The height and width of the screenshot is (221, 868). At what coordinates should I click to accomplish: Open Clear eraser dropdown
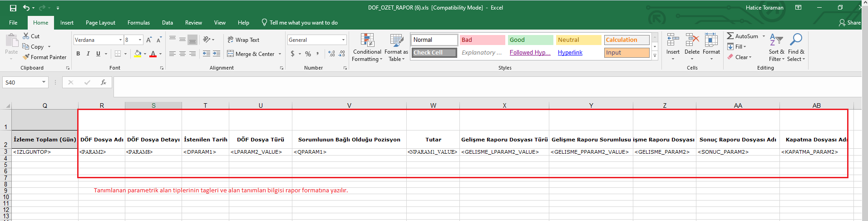[x=740, y=57]
